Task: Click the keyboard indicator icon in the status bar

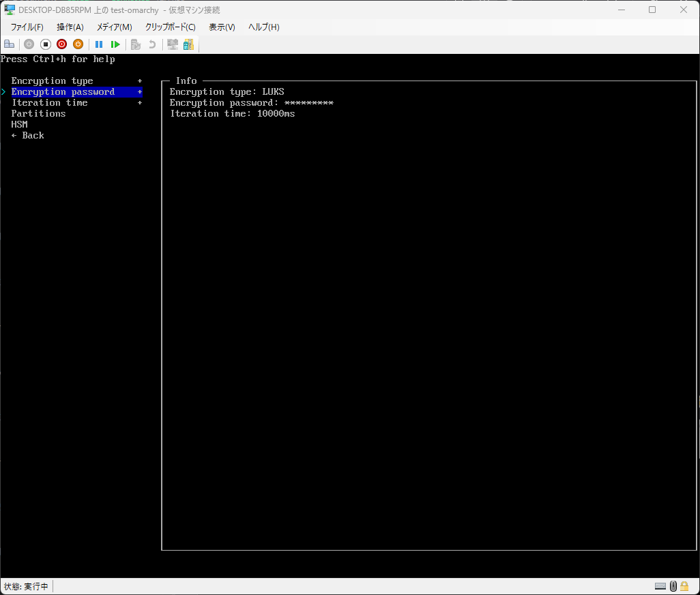Action: [x=660, y=586]
